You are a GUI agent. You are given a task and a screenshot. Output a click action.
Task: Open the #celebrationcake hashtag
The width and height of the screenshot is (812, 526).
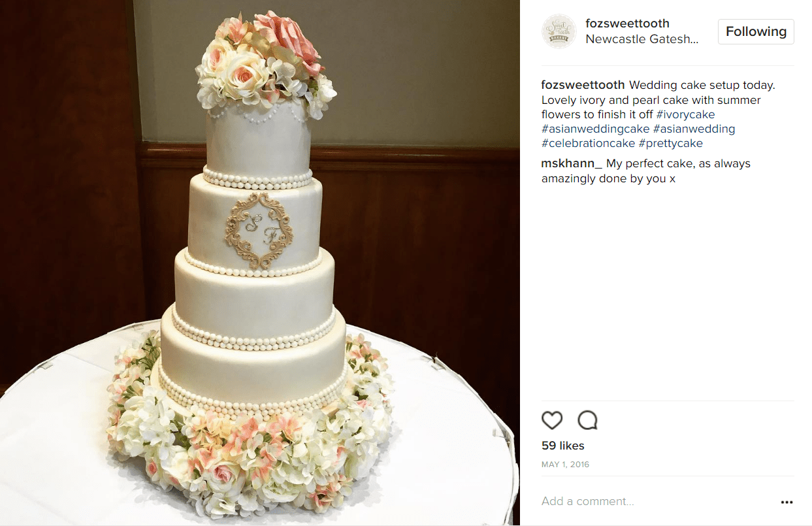(588, 143)
